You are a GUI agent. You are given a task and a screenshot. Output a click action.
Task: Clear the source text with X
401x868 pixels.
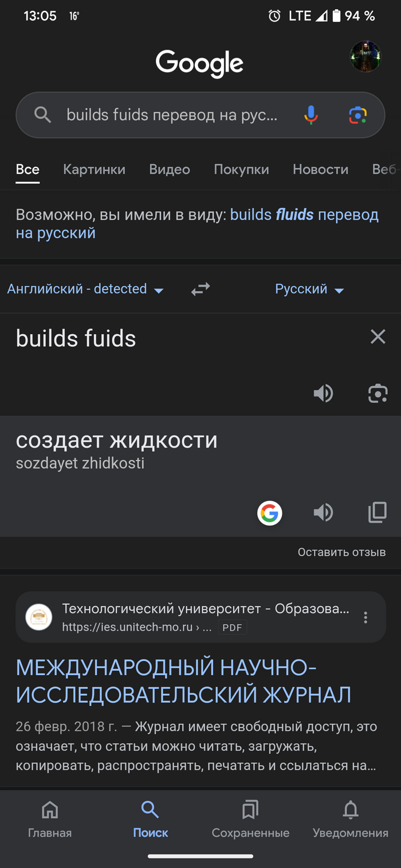(x=378, y=337)
